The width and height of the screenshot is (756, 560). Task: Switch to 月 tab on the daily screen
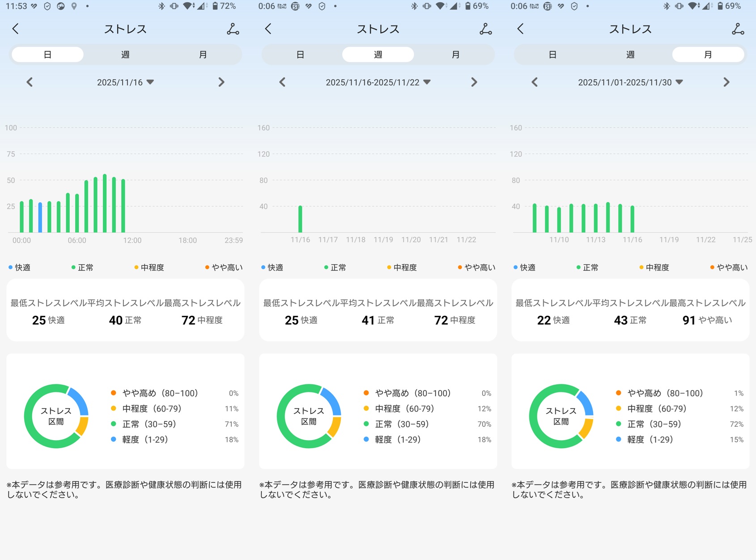point(203,55)
